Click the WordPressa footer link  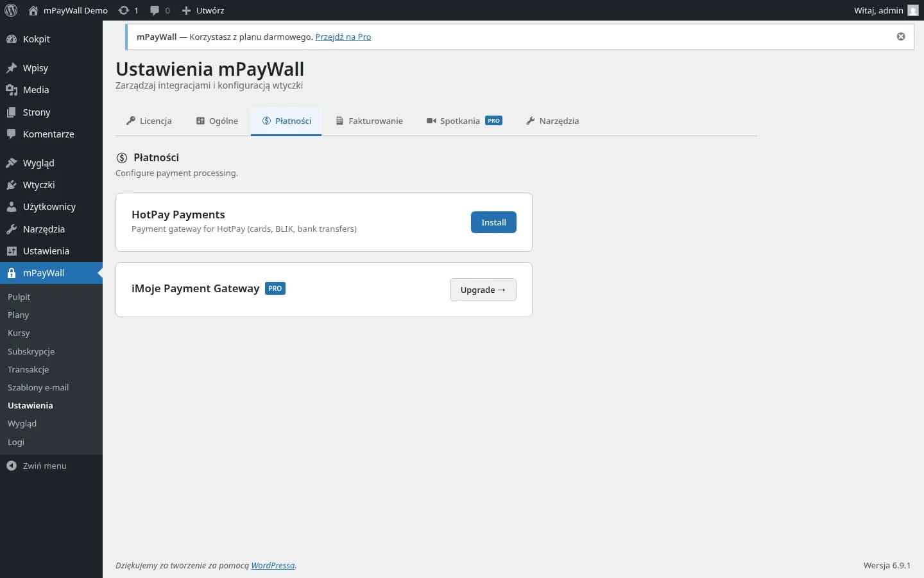click(x=273, y=565)
